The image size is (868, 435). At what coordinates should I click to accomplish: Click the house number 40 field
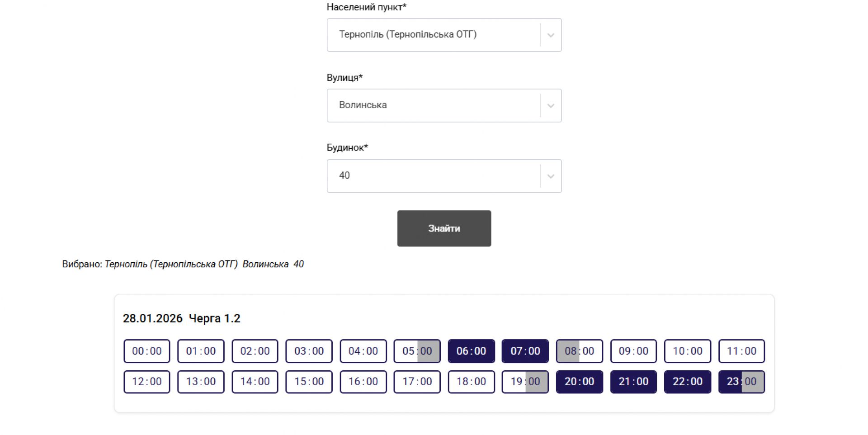coord(433,176)
